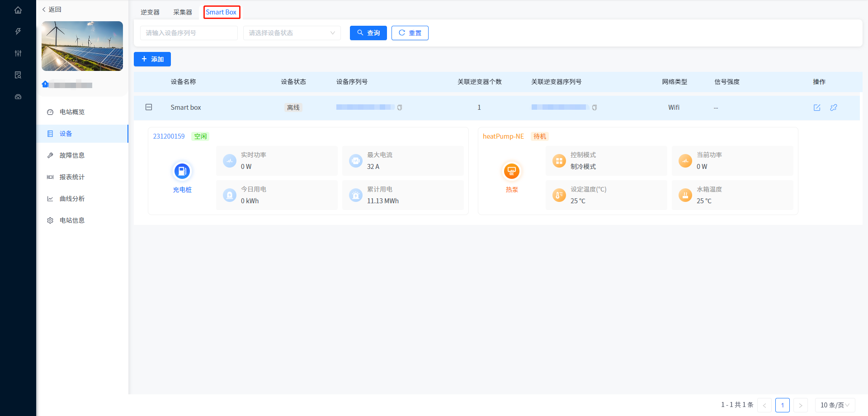Copy the Smart box device serial number
Screen dimensions: 868x416
coord(400,108)
